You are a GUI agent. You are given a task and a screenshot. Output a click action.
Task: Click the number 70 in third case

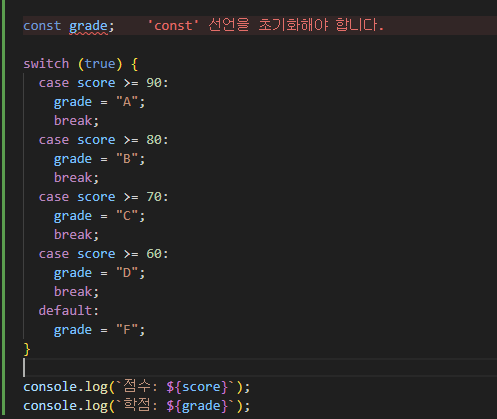[154, 197]
